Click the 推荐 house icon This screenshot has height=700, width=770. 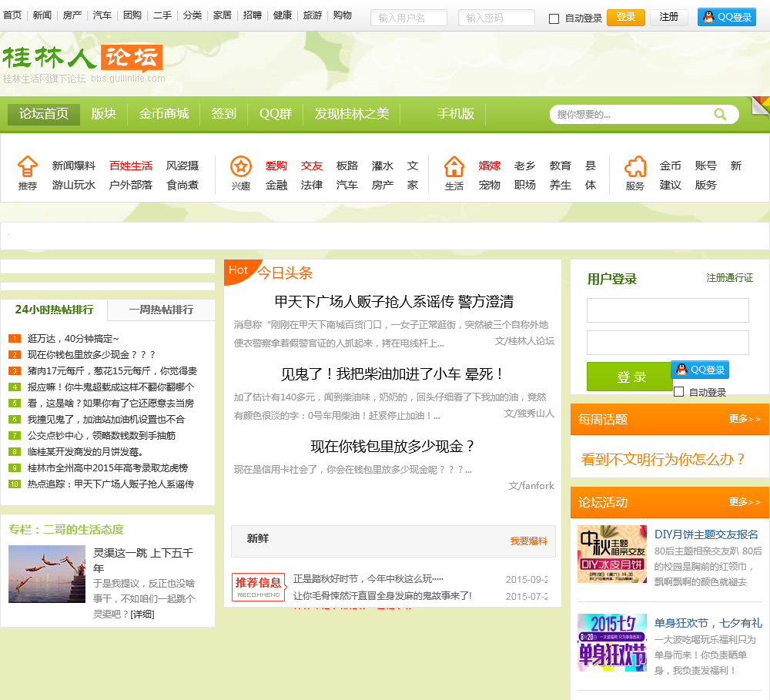pos(28,166)
